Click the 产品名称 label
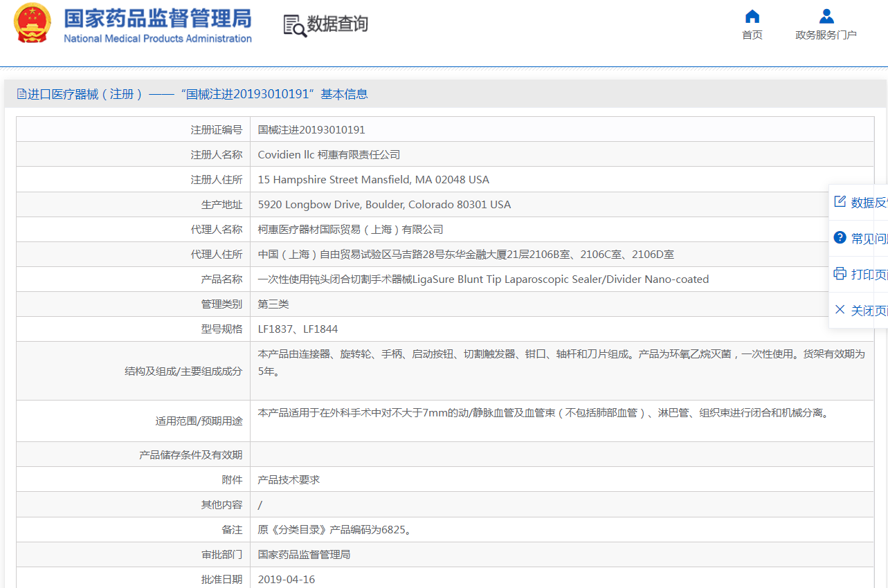The height and width of the screenshot is (588, 888). [222, 279]
